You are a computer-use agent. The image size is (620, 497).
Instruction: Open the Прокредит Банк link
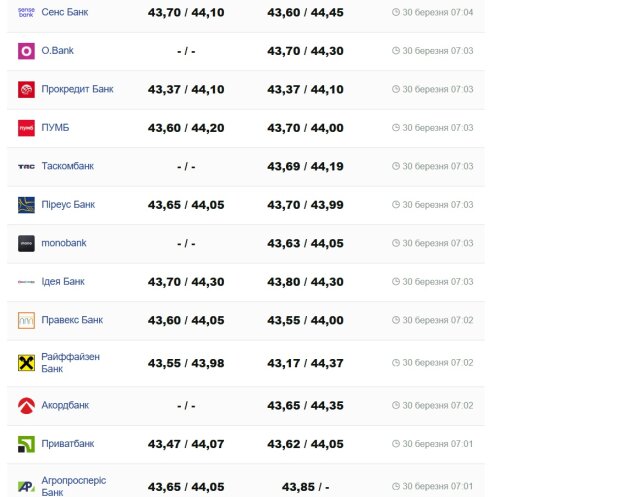(x=77, y=89)
